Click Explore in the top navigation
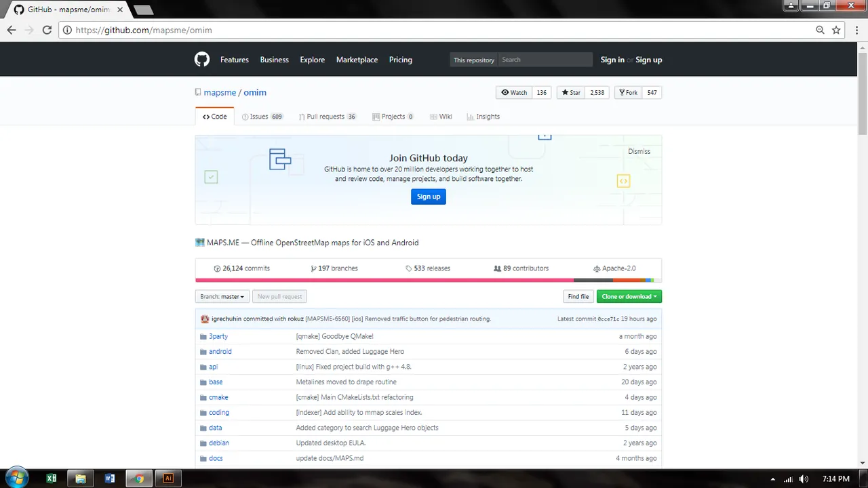Viewport: 868px width, 488px height. 313,60
